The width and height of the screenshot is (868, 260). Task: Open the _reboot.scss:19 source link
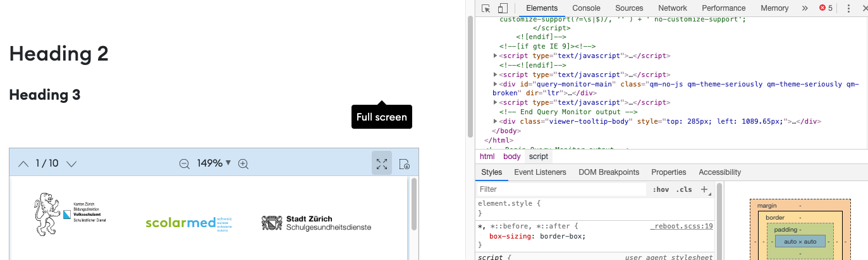tap(682, 226)
